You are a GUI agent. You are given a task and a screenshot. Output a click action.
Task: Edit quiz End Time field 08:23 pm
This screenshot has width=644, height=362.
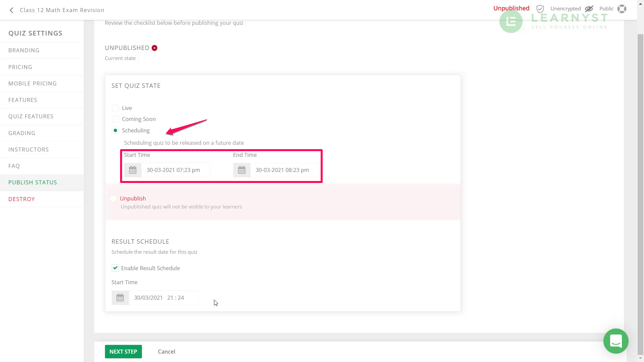click(x=284, y=170)
